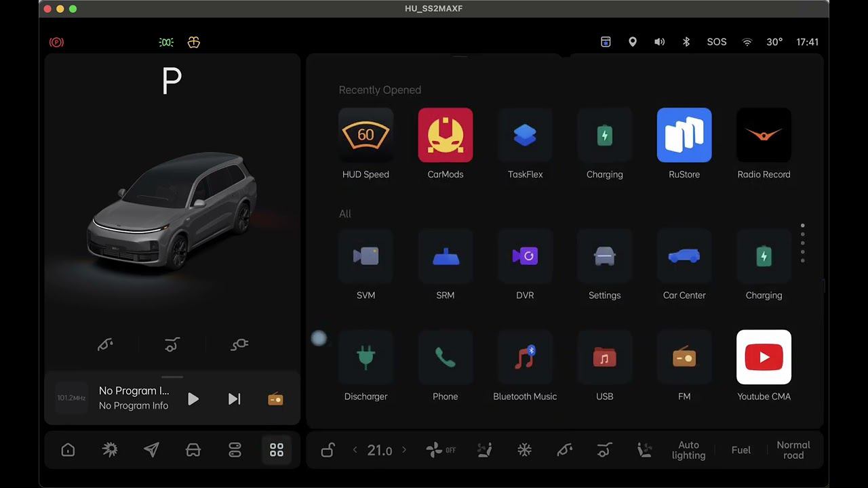
Task: Open the SVM camera app
Action: (x=366, y=256)
